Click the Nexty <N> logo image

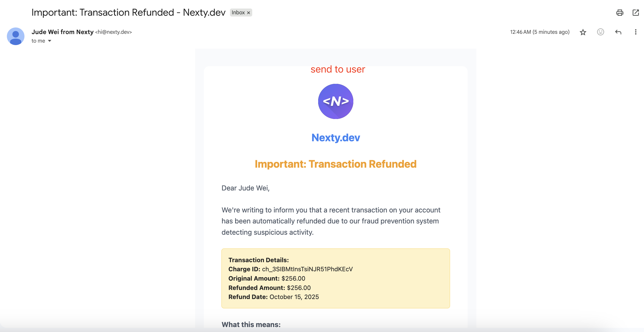click(335, 101)
